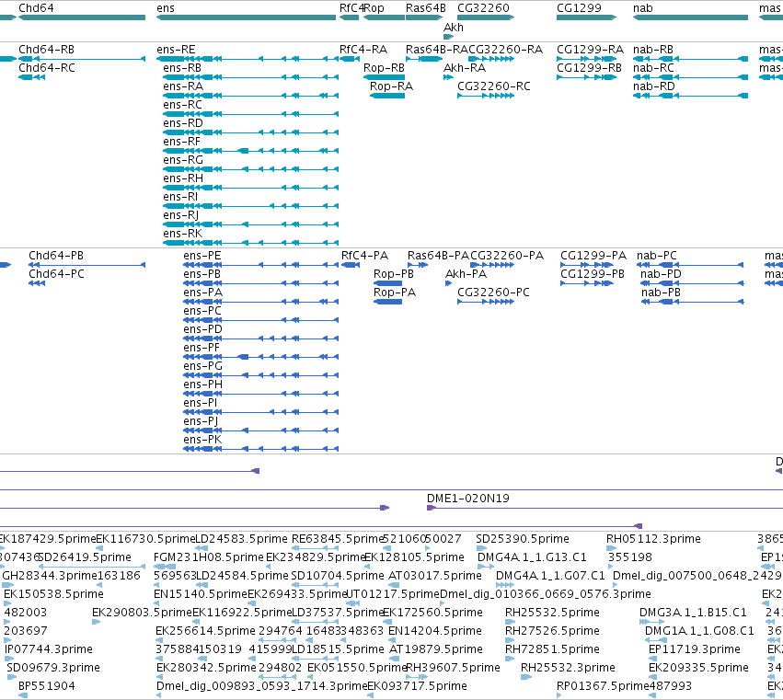Select transcript ens-RC
783x700 pixels.
pos(250,114)
